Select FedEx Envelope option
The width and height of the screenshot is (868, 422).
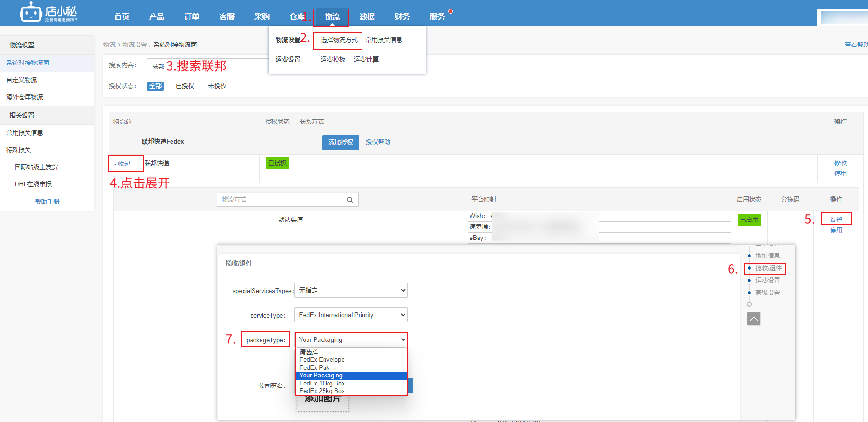click(352, 359)
